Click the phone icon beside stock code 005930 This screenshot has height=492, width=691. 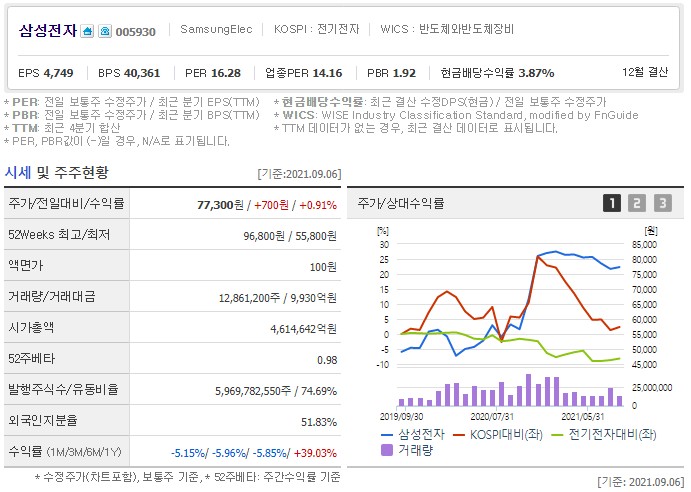click(105, 31)
